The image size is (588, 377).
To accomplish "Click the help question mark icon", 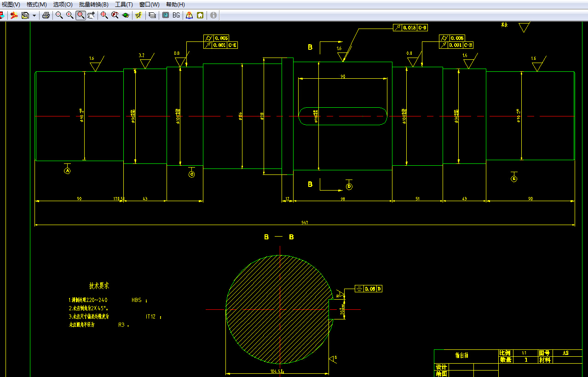I will (189, 15).
